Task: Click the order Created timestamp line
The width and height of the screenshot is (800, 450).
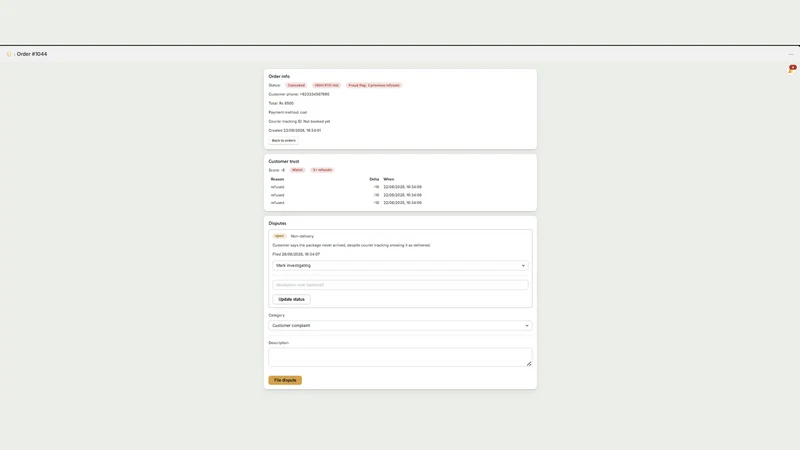Action: click(295, 130)
